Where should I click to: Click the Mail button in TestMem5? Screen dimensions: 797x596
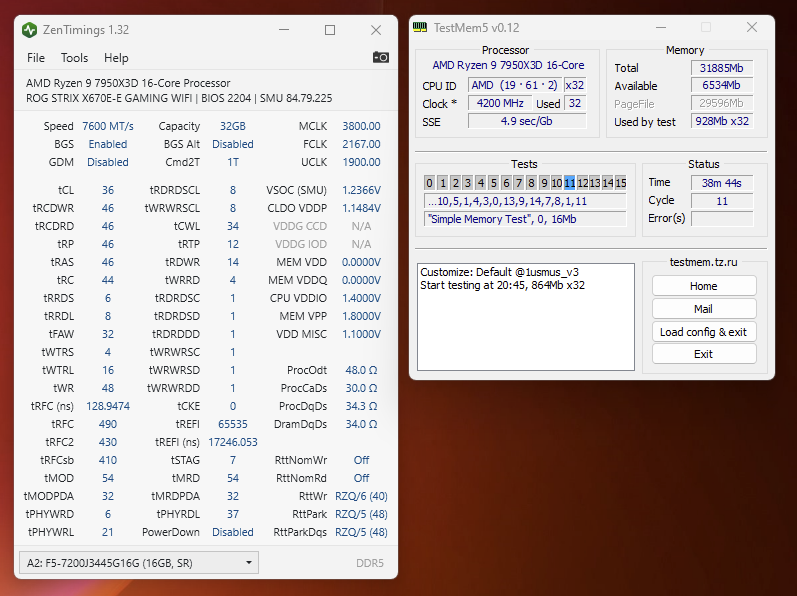[704, 309]
